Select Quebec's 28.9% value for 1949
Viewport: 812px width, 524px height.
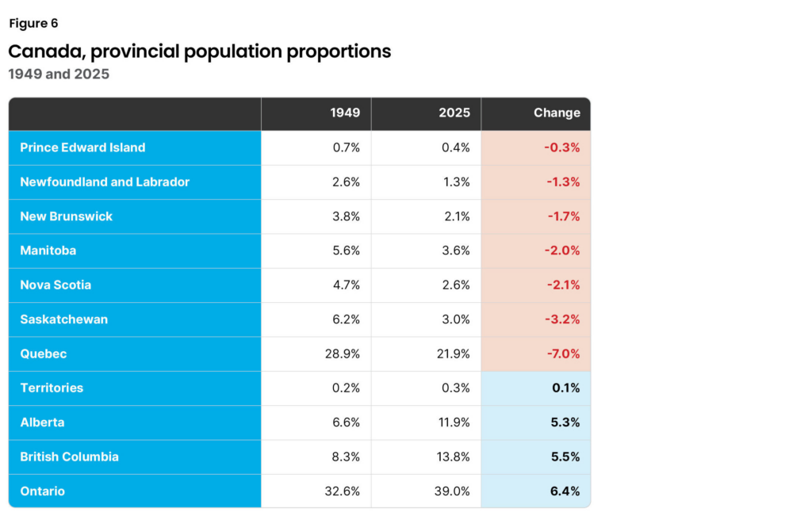343,354
